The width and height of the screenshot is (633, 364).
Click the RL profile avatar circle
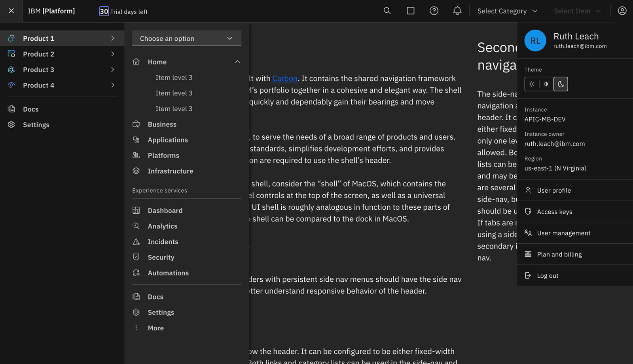pos(535,41)
